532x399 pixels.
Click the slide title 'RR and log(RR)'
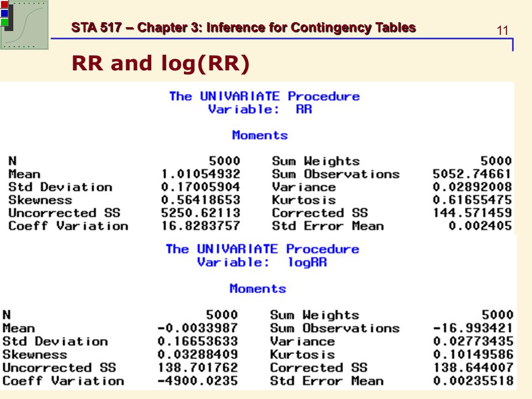[161, 63]
